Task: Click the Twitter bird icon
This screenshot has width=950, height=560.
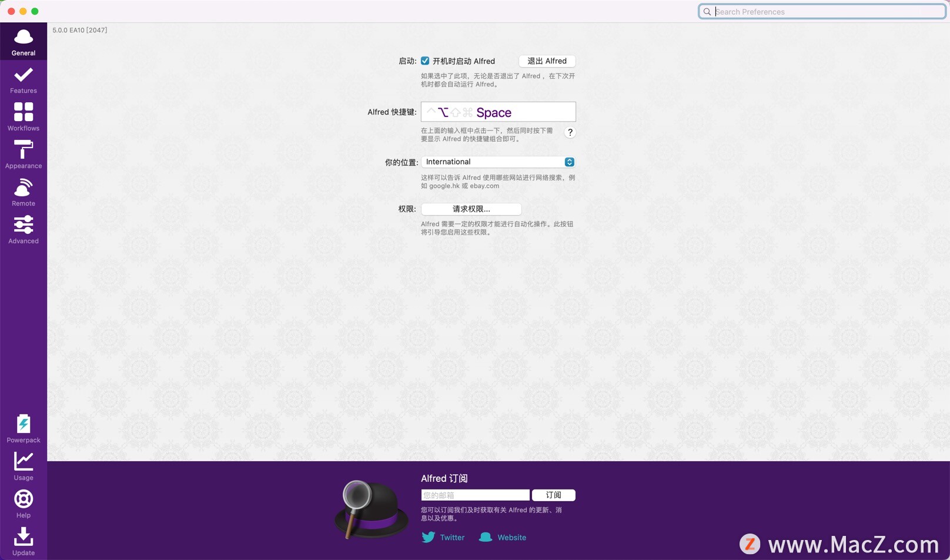Action: (429, 537)
